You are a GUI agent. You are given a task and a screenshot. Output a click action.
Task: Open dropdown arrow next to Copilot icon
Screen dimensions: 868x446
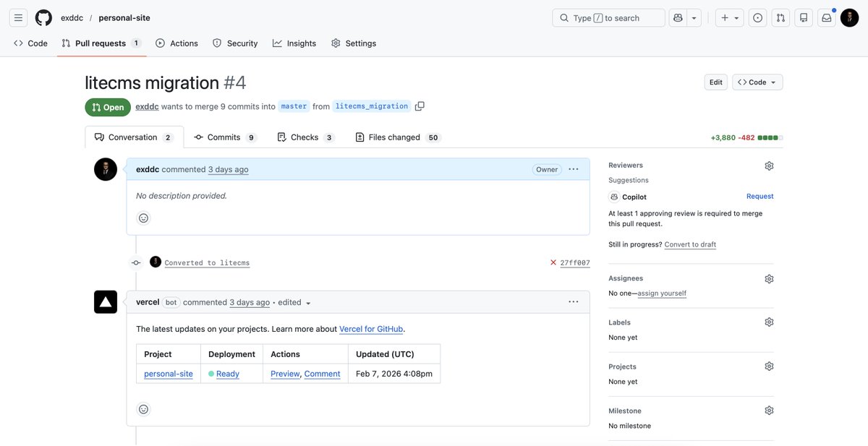coord(694,18)
